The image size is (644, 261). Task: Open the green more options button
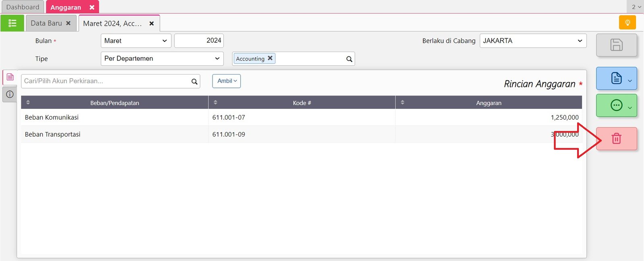[x=616, y=106]
